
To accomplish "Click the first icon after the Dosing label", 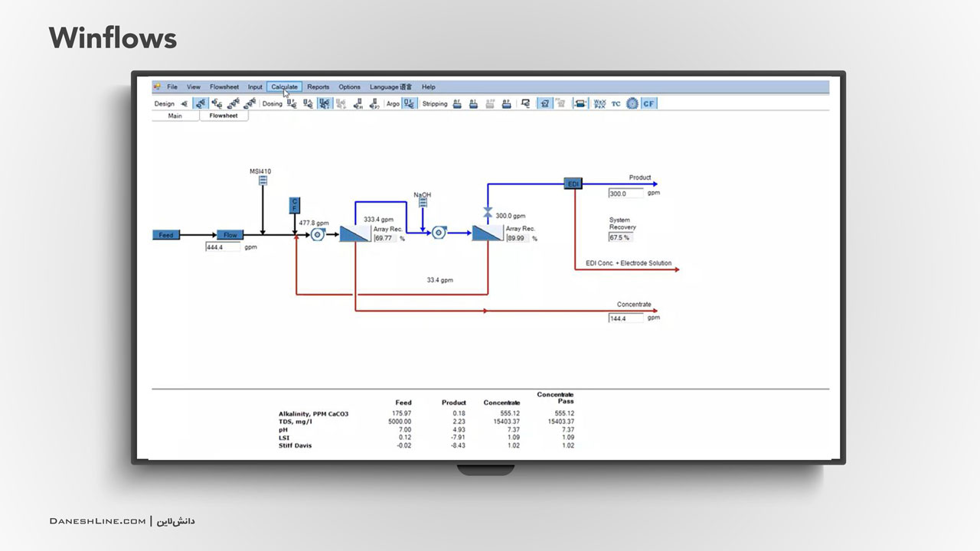I will pyautogui.click(x=292, y=103).
